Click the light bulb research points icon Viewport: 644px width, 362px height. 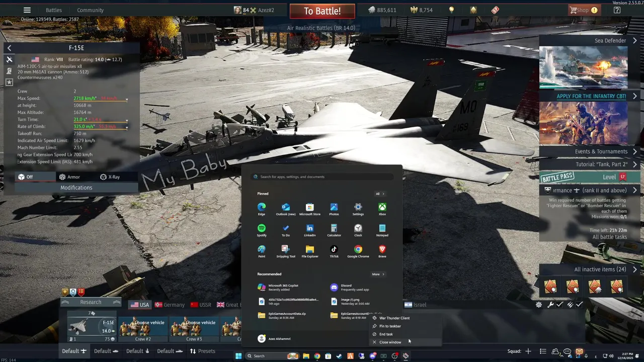coord(451,10)
